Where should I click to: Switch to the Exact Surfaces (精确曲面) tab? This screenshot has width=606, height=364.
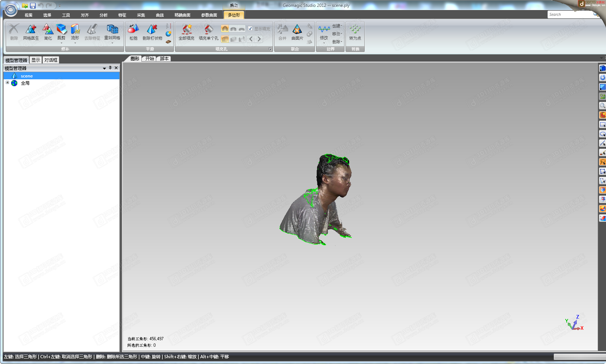[183, 15]
